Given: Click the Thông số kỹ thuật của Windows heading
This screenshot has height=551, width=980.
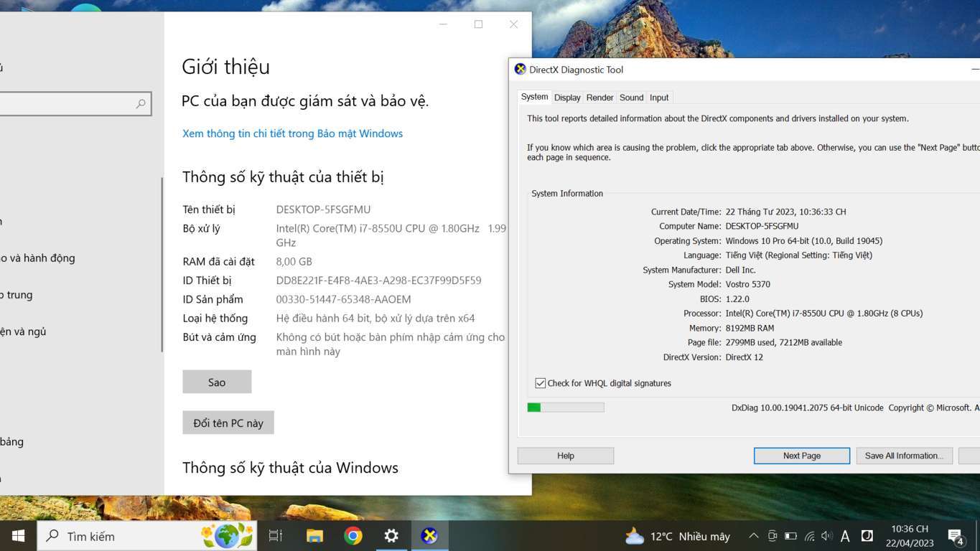Looking at the screenshot, I should point(290,468).
